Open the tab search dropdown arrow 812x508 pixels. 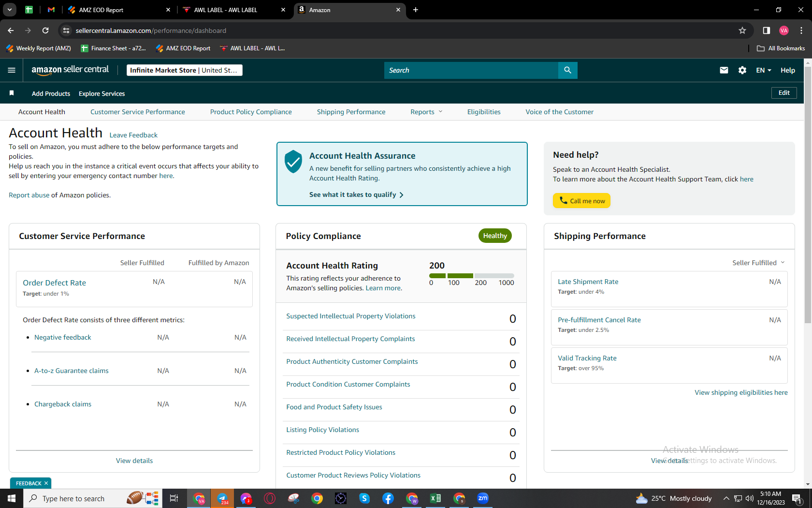coord(10,10)
